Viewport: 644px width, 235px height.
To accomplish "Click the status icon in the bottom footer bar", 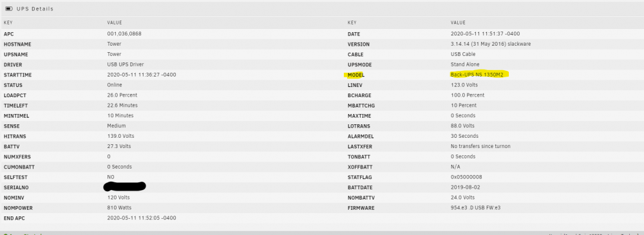I will tap(5, 234).
